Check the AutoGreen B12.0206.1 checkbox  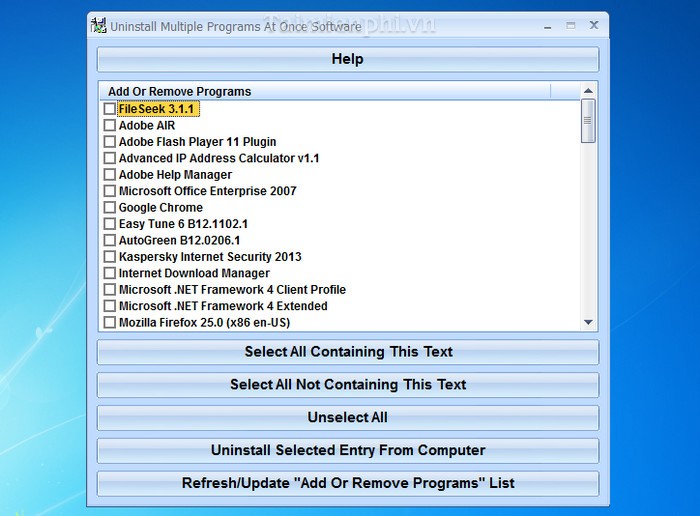pos(109,240)
